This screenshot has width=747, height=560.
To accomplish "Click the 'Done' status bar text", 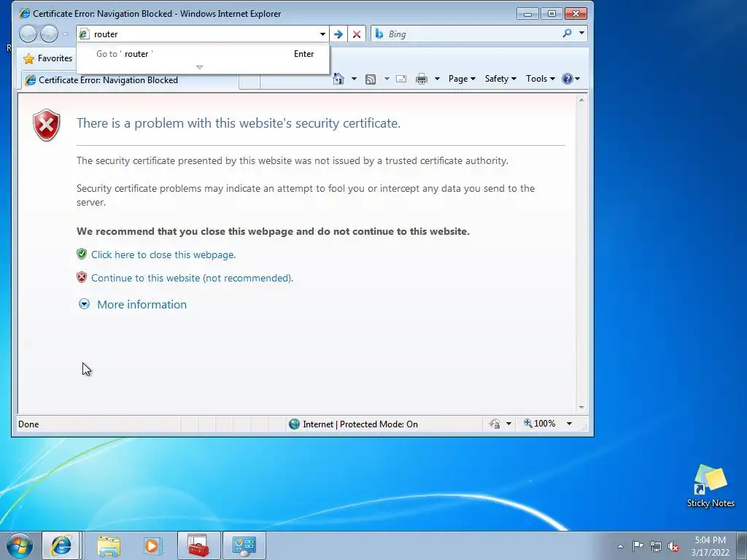I will click(x=28, y=424).
